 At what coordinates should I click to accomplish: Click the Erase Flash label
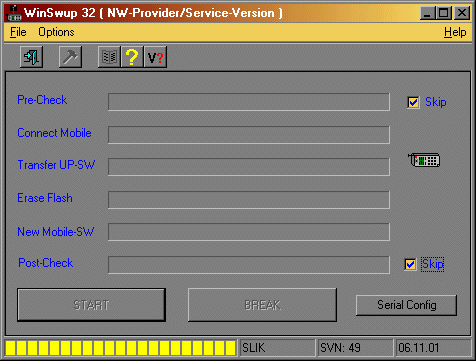(x=45, y=198)
